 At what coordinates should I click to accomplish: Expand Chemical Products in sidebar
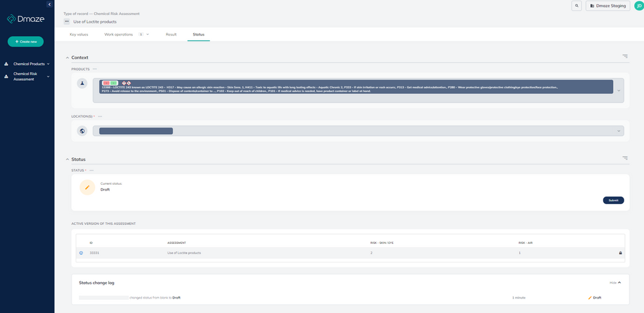48,64
